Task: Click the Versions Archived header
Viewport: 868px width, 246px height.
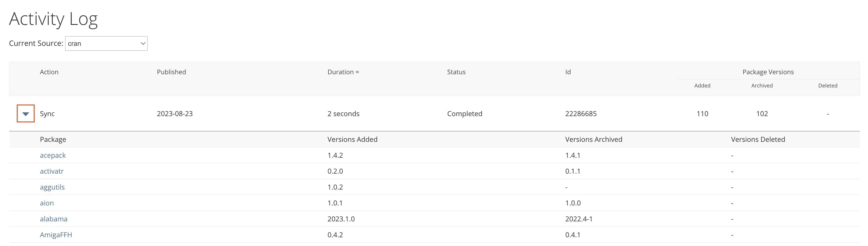Action: tap(593, 139)
